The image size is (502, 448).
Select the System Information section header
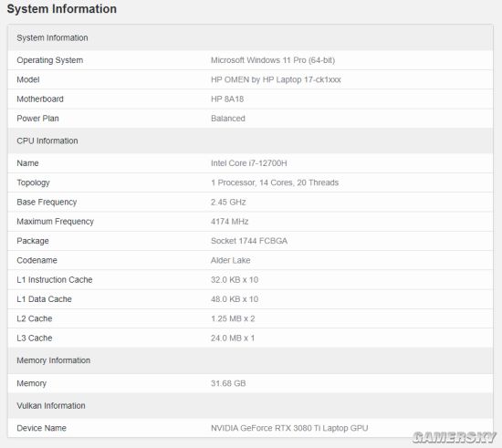pyautogui.click(x=52, y=37)
